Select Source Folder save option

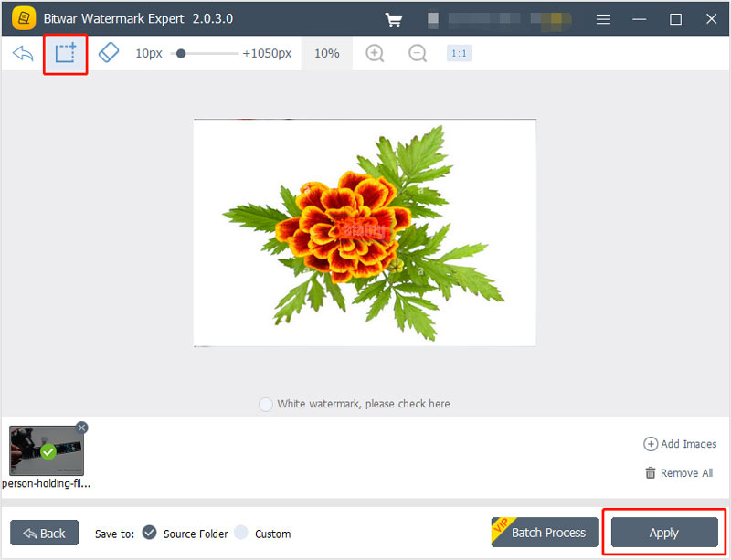[149, 532]
